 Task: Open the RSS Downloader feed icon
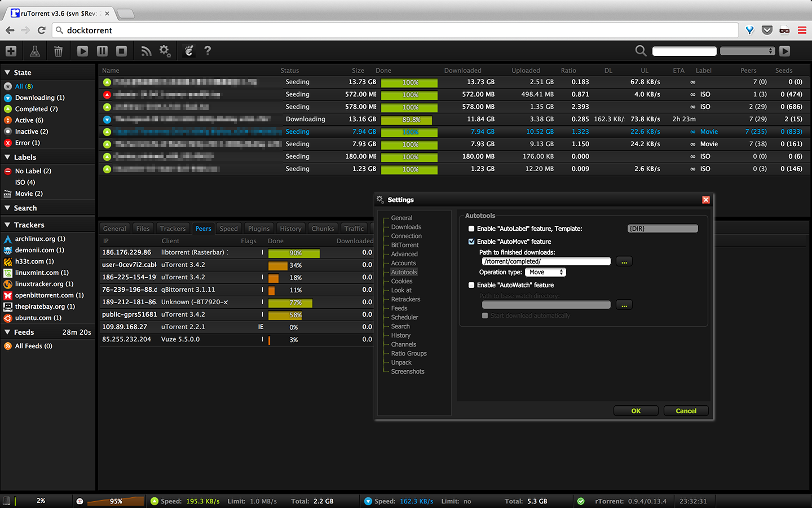coord(146,51)
